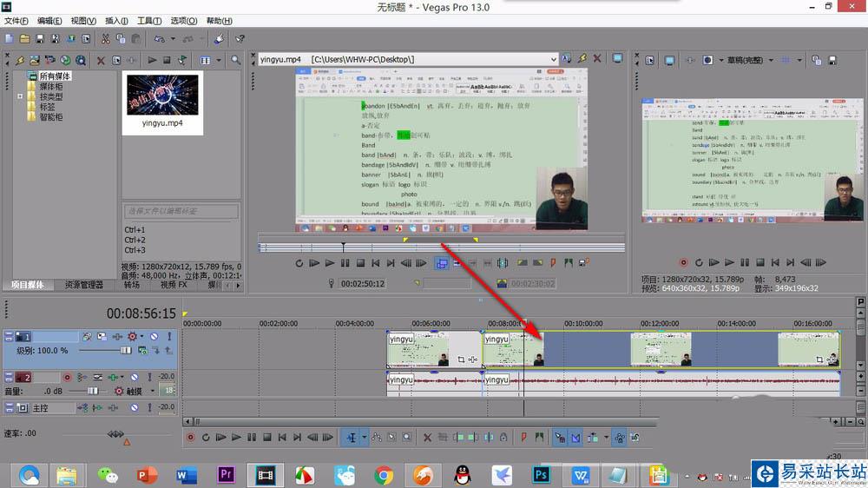Stop playback in the video preview window

click(x=759, y=262)
